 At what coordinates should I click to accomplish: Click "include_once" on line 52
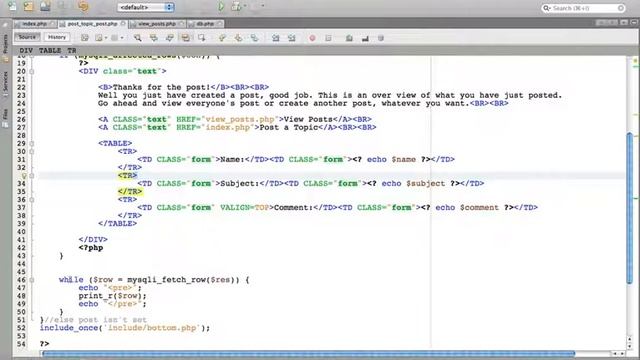pyautogui.click(x=69, y=328)
